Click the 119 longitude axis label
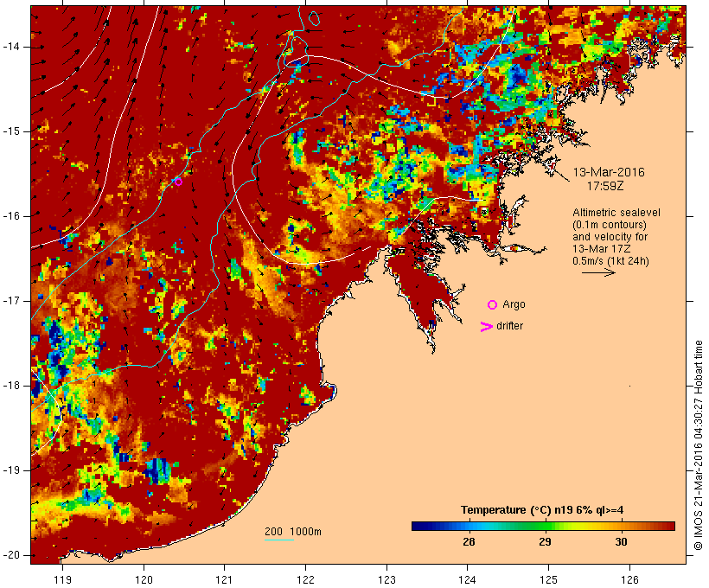Viewport: 709px width, 588px height. pyautogui.click(x=62, y=580)
